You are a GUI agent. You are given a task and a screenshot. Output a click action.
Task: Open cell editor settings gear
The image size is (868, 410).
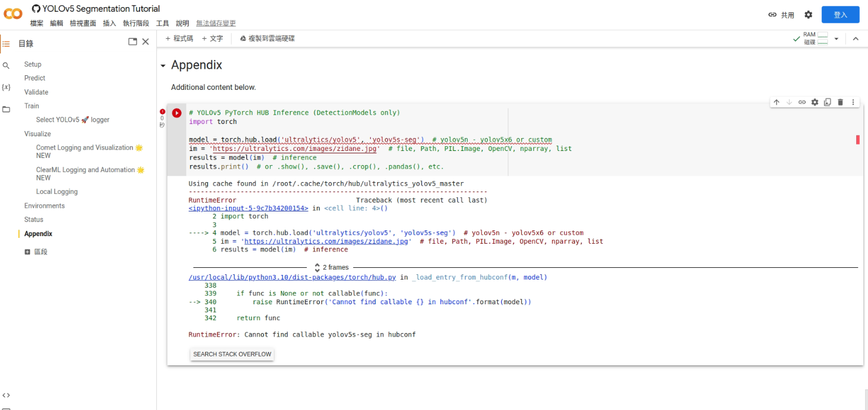click(815, 102)
